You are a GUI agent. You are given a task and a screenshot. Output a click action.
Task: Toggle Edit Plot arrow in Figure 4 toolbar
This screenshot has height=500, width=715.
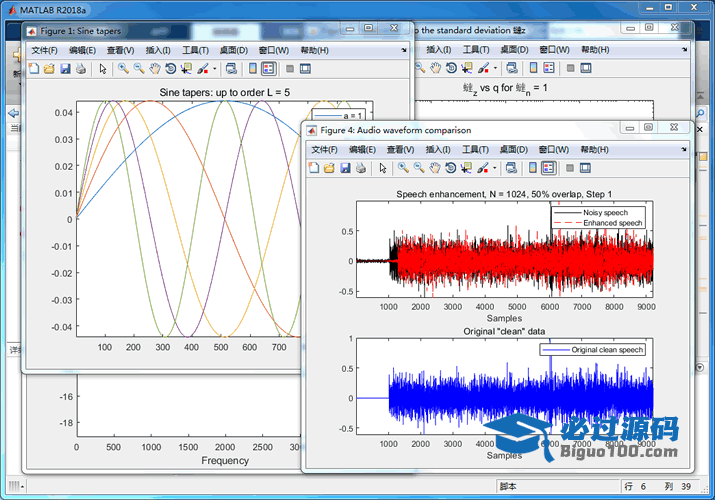coord(382,168)
